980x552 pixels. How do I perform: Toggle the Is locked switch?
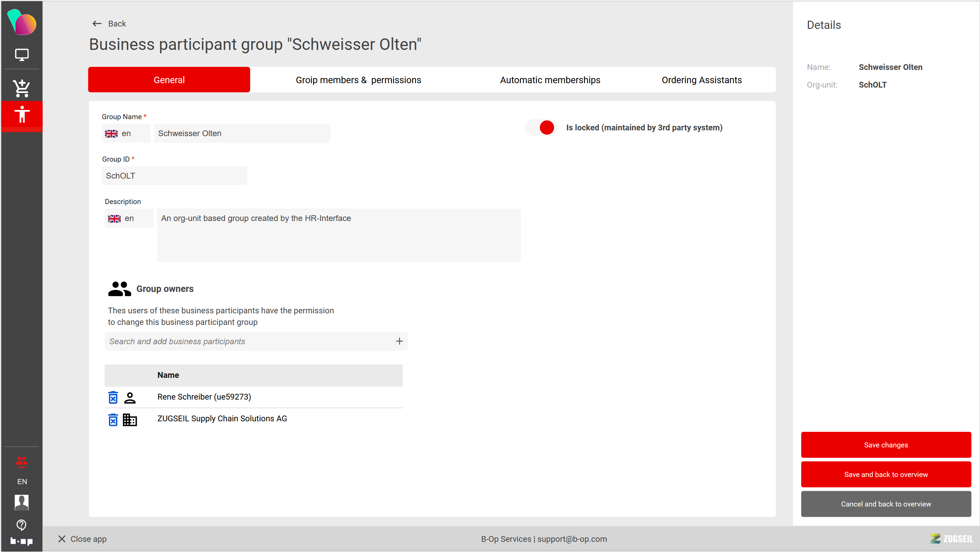[542, 128]
